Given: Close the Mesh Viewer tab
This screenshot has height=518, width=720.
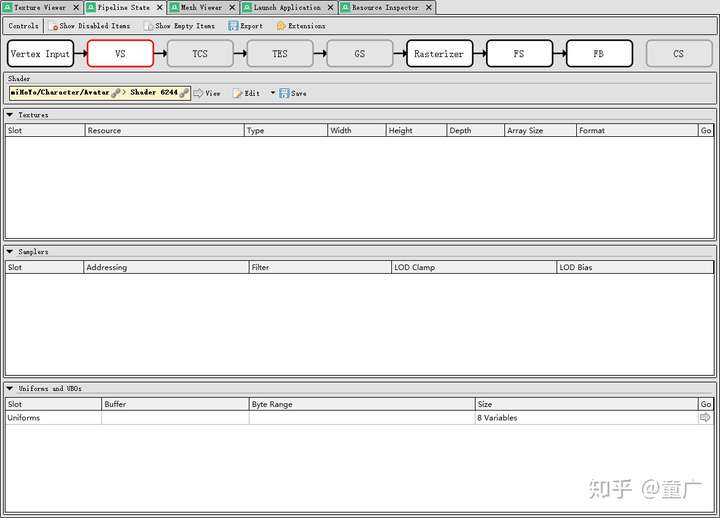Looking at the screenshot, I should click(232, 7).
